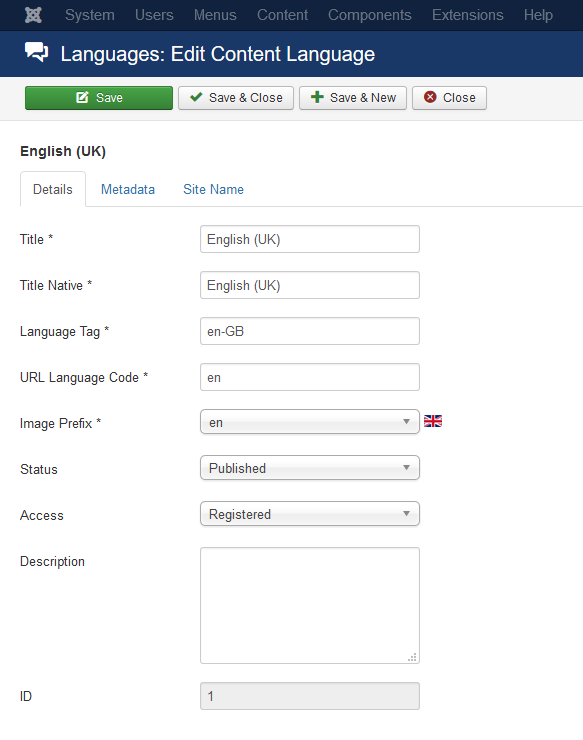Select the Details tab

click(53, 189)
